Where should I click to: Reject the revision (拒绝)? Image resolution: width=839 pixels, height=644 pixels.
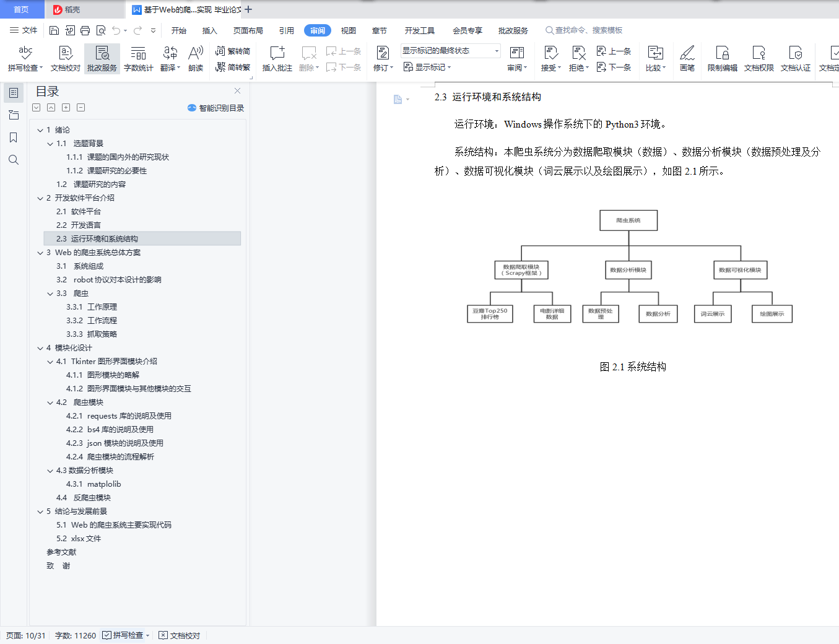tap(579, 59)
